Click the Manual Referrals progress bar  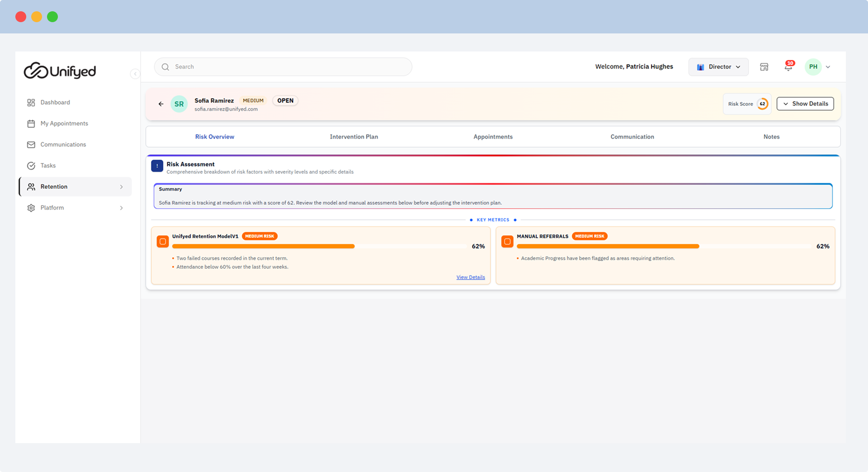[x=664, y=246]
